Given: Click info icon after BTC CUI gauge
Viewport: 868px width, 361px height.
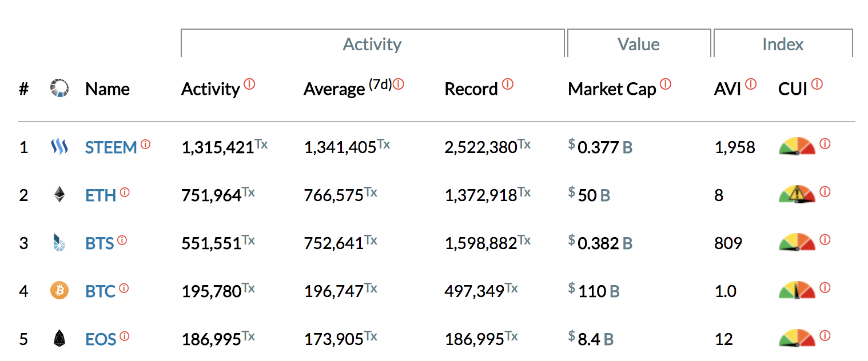Looking at the screenshot, I should pyautogui.click(x=825, y=288).
